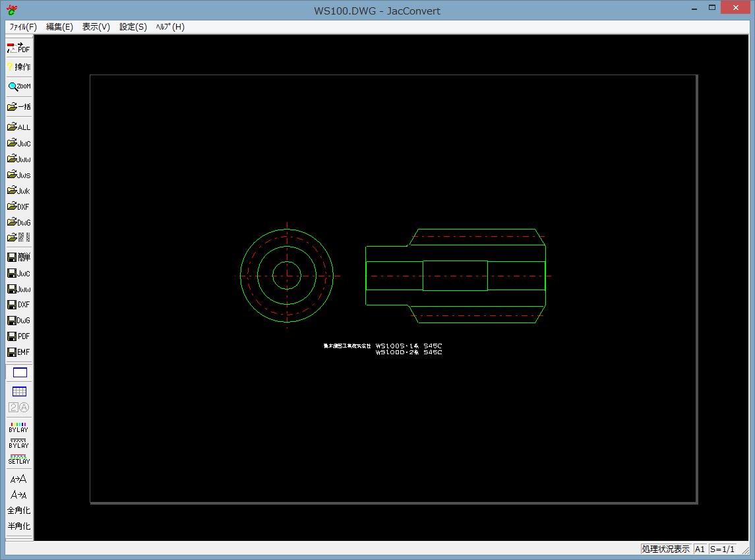Click the open-folder icon with dotted label
Screen dimensions: 755x560
(x=18, y=237)
